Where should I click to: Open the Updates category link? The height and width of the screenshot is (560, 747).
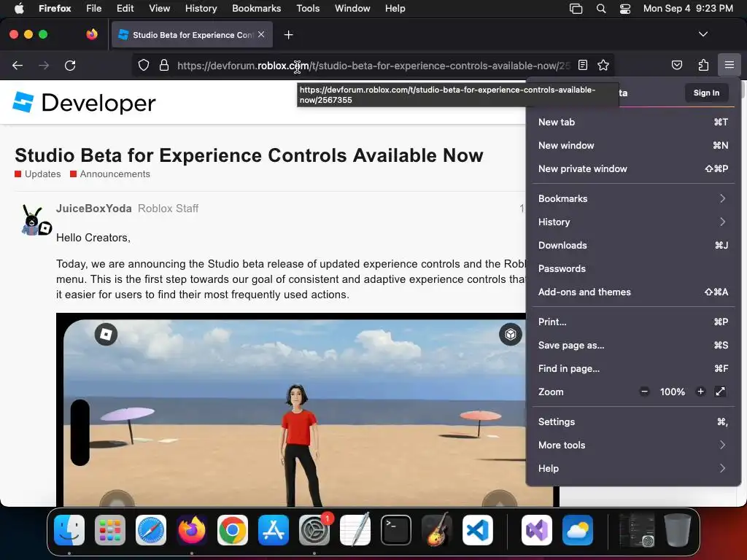coord(38,174)
